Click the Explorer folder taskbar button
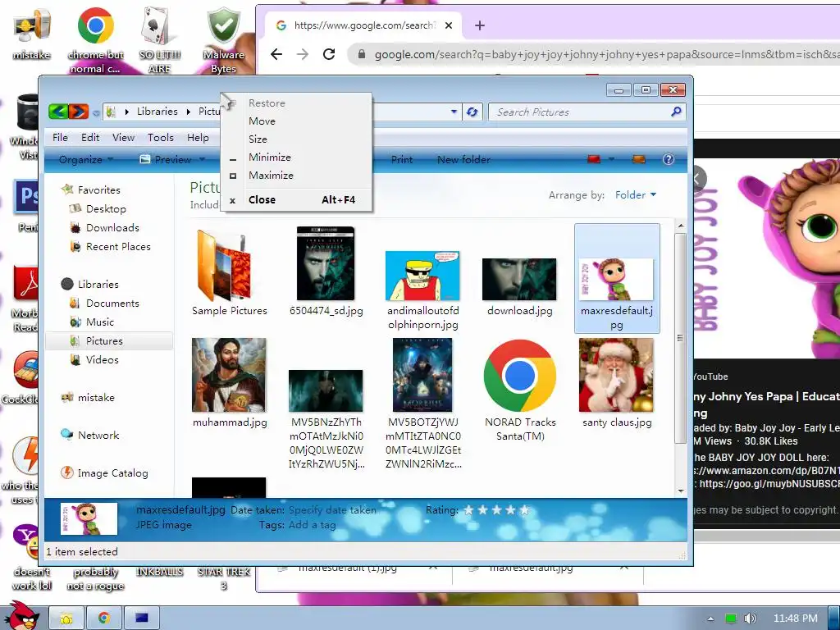 point(66,619)
